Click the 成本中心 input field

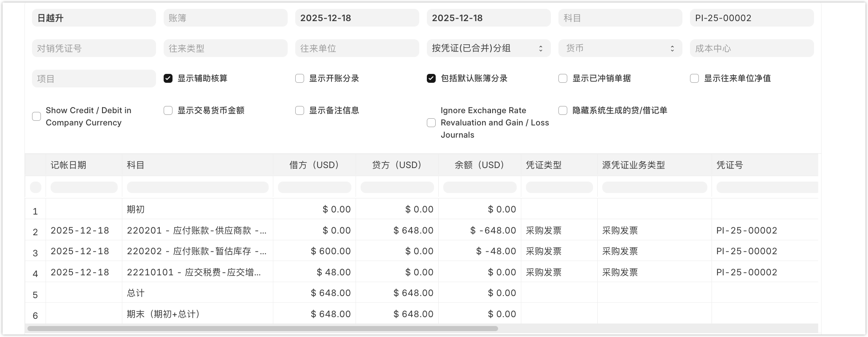[751, 48]
